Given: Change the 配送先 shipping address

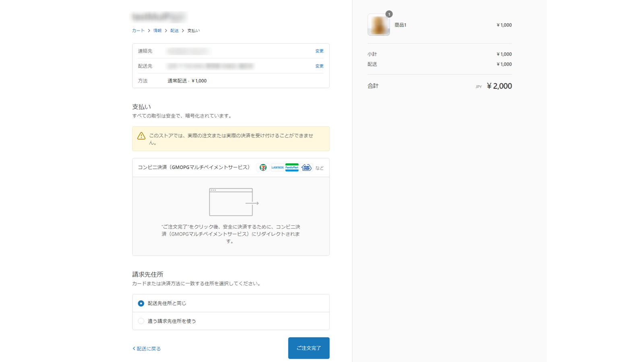Looking at the screenshot, I should coord(319,66).
